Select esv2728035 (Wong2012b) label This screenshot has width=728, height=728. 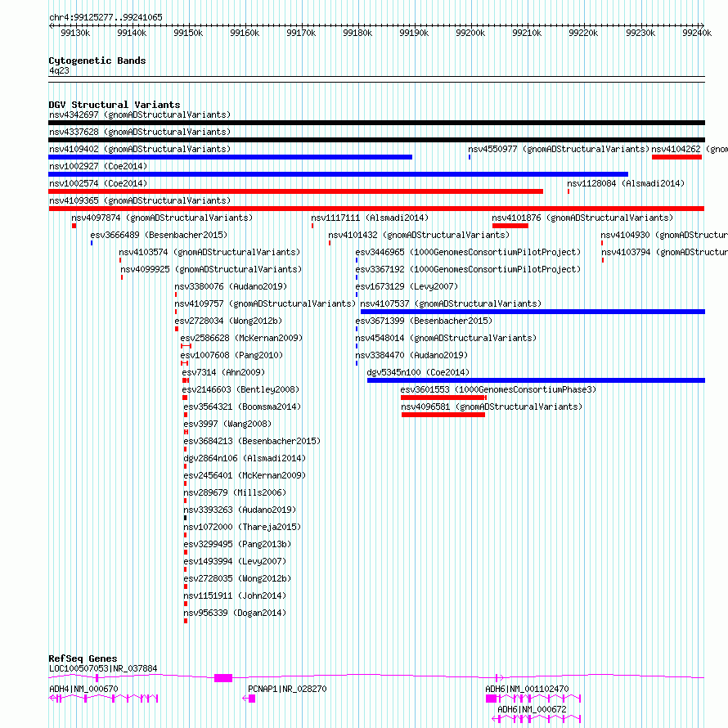[237, 578]
